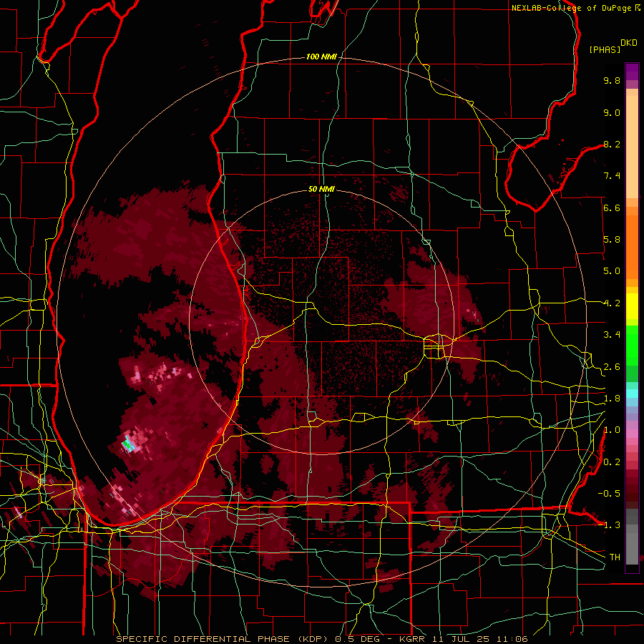The width and height of the screenshot is (644, 644).
Task: Click the KGRR 11 JUL 25 11:06 timestamp
Action: point(464,639)
